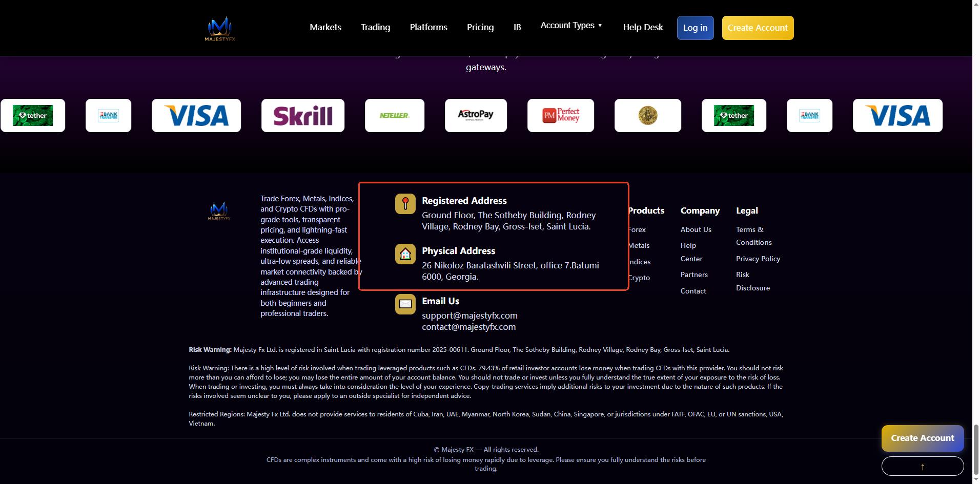The image size is (980, 484).
Task: Click the floating Create Account button
Action: point(923,438)
